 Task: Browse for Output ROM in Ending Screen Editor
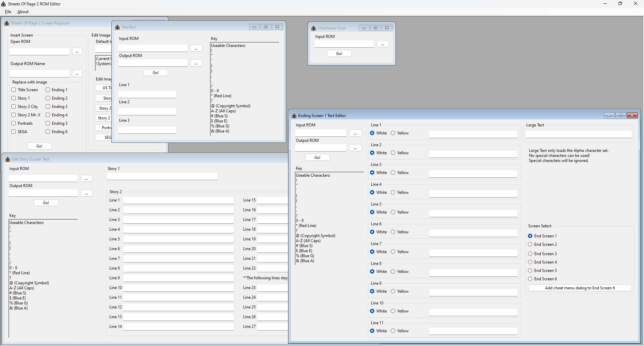click(356, 148)
